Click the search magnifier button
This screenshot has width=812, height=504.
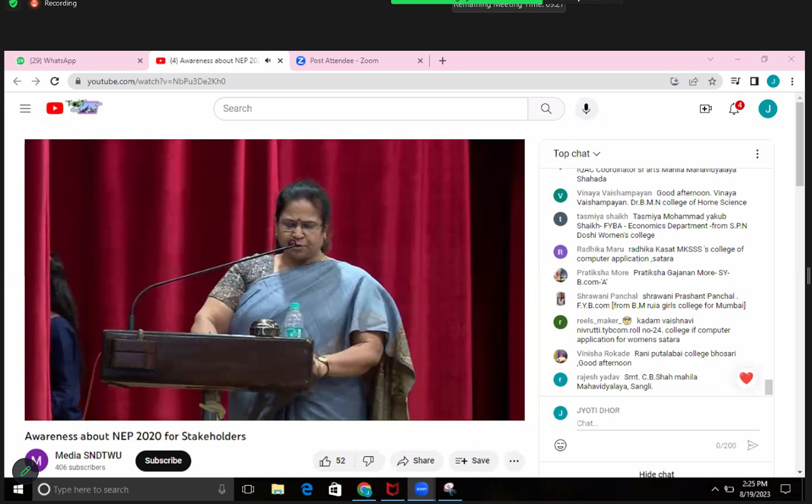(x=546, y=108)
